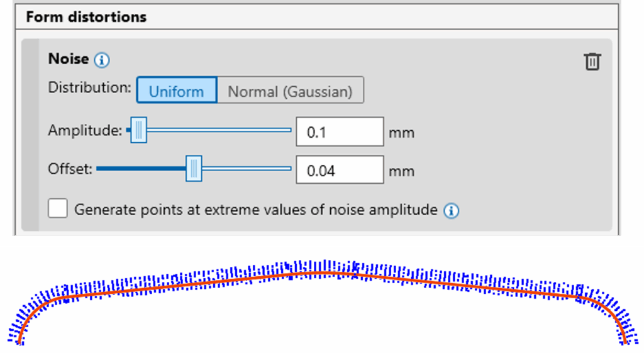Click the filled portion of Offset track
644x353 pixels.
pyautogui.click(x=141, y=169)
